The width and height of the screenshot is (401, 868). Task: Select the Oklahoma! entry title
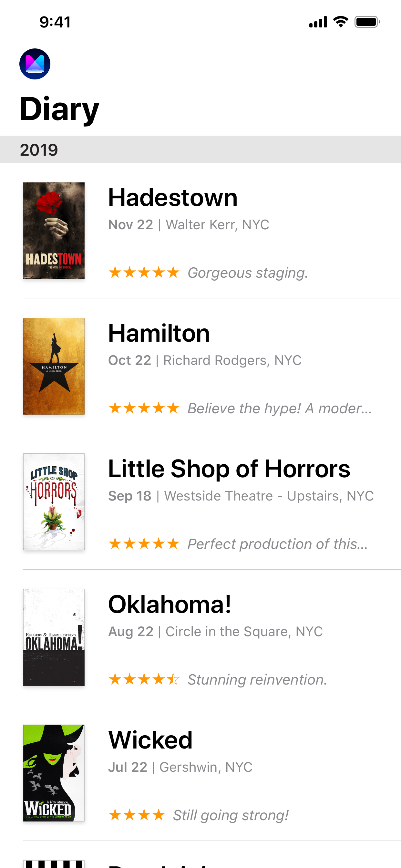(x=170, y=604)
